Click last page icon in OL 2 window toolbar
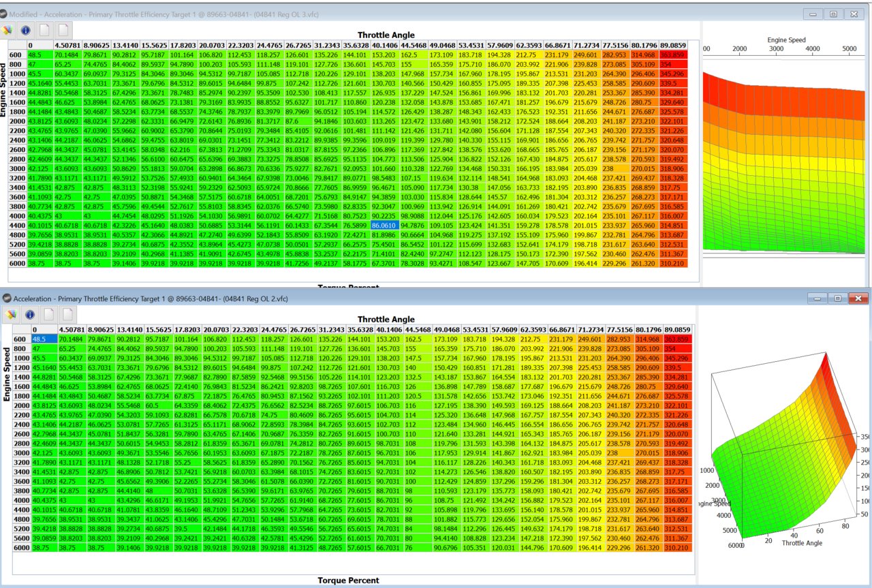Screen dimensions: 872x588 [67, 314]
